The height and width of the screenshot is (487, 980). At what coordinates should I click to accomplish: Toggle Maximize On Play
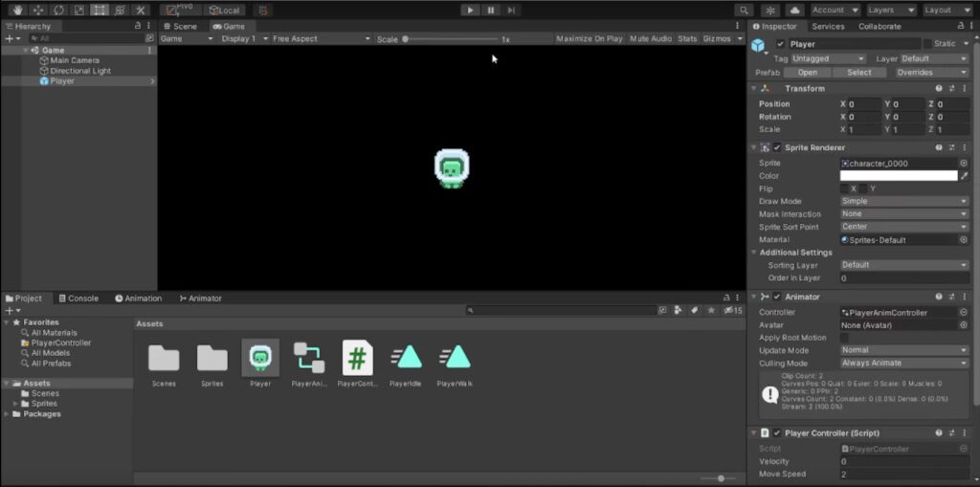[x=590, y=39]
